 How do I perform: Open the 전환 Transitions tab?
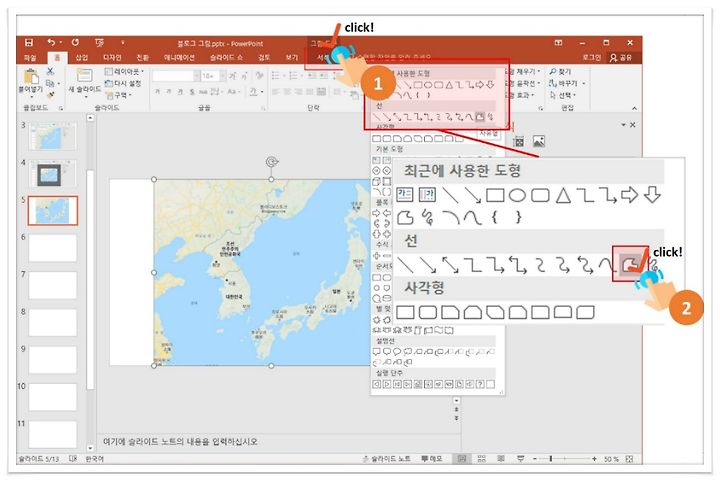point(142,57)
